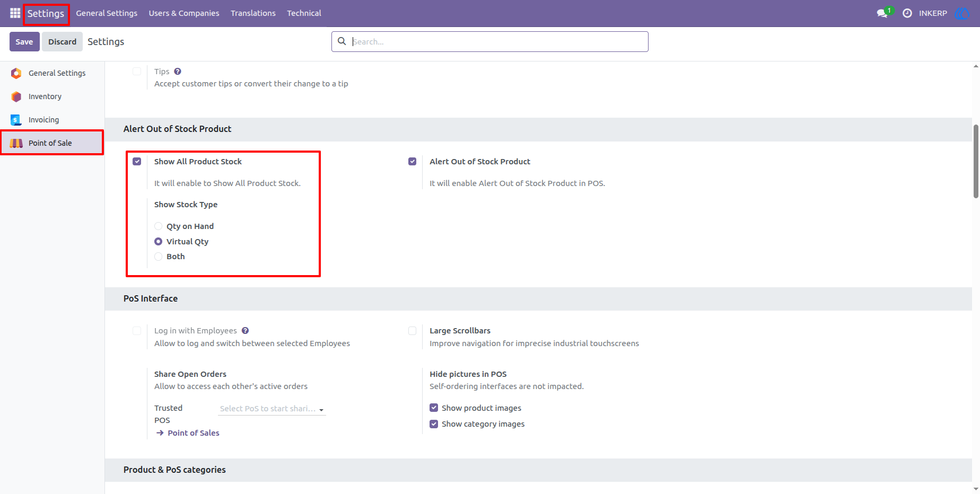Enable Log in with Employees checkbox
The image size is (980, 494).
coord(137,331)
